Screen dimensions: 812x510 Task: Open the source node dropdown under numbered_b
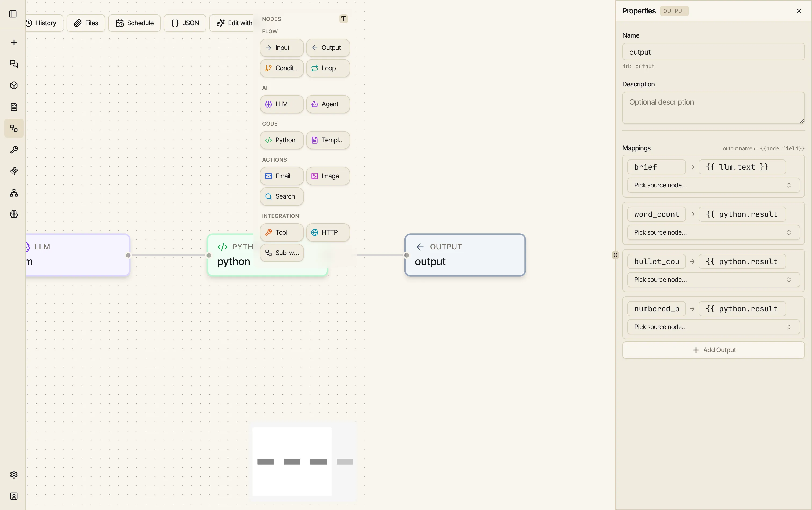point(713,327)
